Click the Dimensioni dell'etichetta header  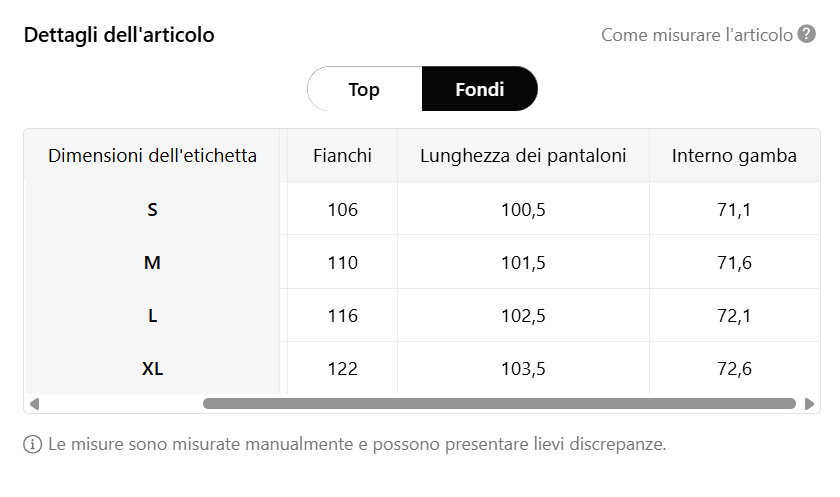tap(152, 155)
